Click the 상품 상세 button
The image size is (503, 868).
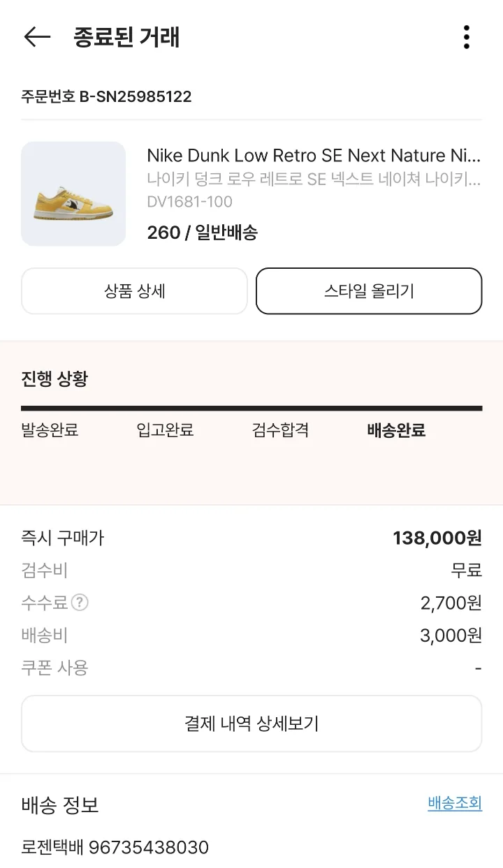coord(134,291)
